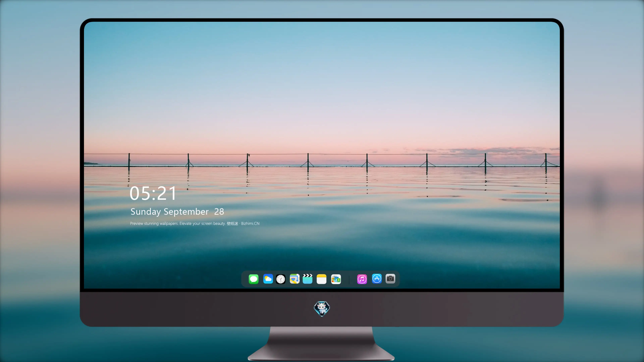Launch the Videos clapperboard icon
Screen dimensions: 644x362
[308, 279]
